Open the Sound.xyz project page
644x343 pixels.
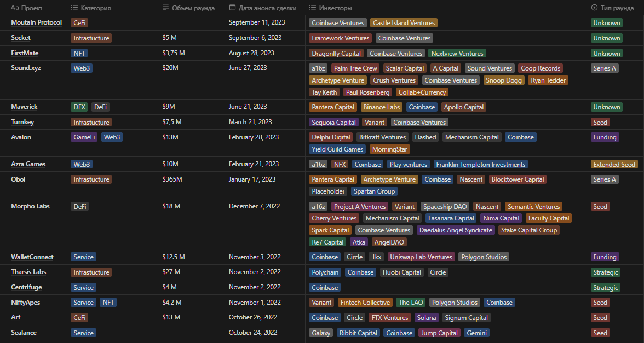[x=26, y=68]
